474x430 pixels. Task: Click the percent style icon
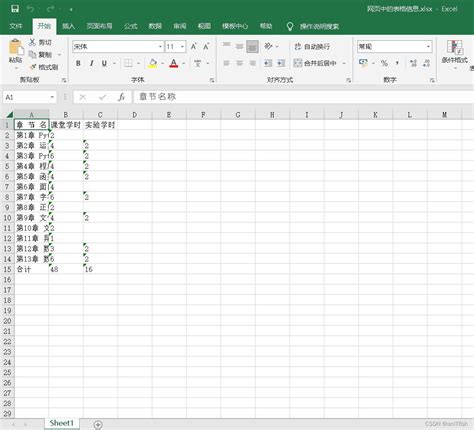pyautogui.click(x=384, y=63)
